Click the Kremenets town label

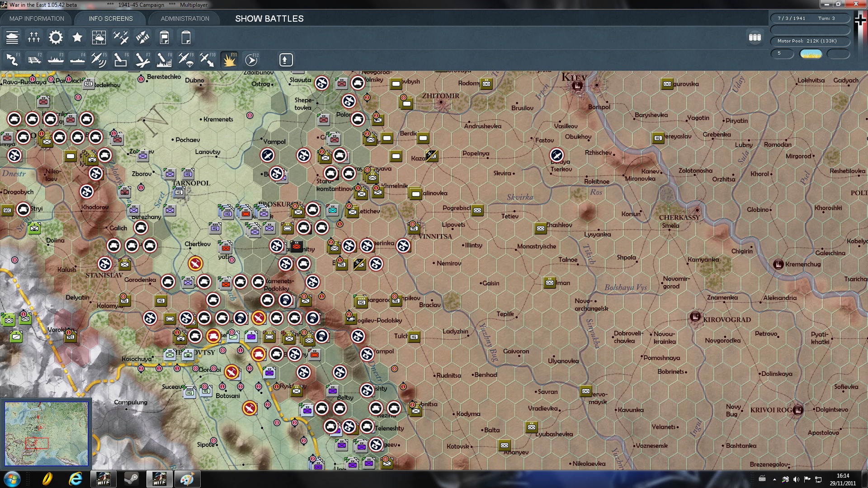218,119
